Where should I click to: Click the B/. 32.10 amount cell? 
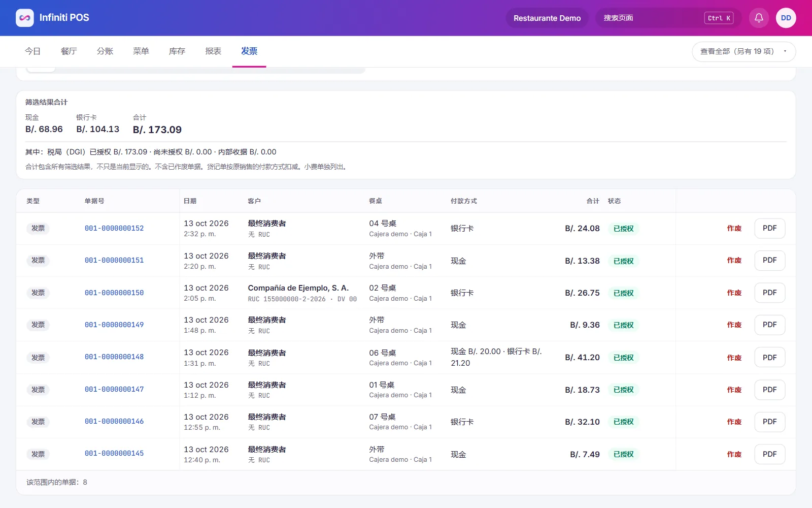[582, 422]
